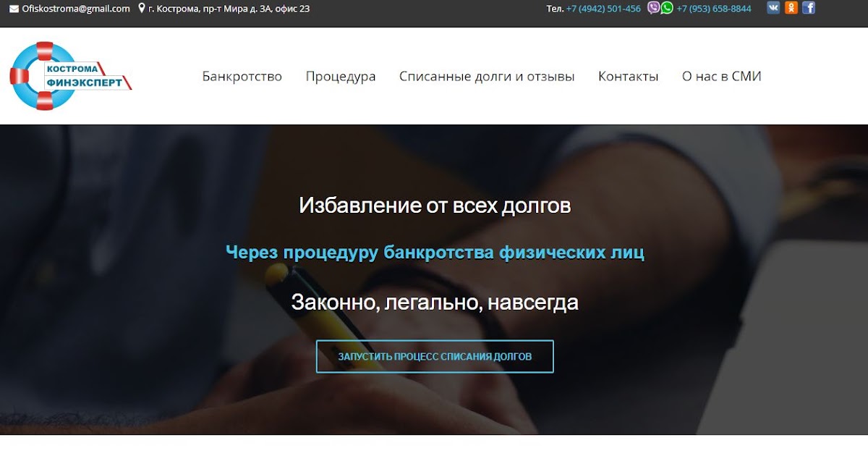Select Списанные долги и отзывы
This screenshot has height=456, width=868.
(x=488, y=76)
